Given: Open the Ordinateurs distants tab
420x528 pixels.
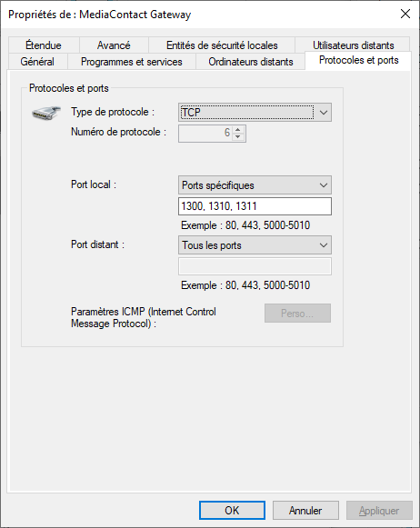Looking at the screenshot, I should pyautogui.click(x=251, y=62).
